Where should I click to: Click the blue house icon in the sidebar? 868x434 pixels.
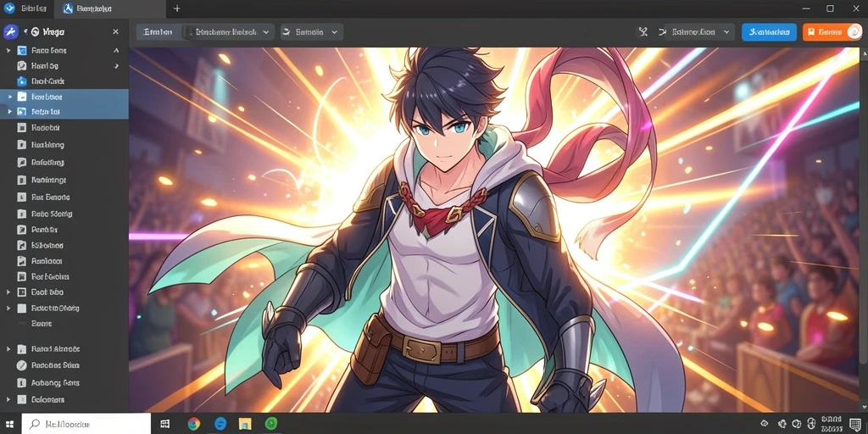click(21, 81)
